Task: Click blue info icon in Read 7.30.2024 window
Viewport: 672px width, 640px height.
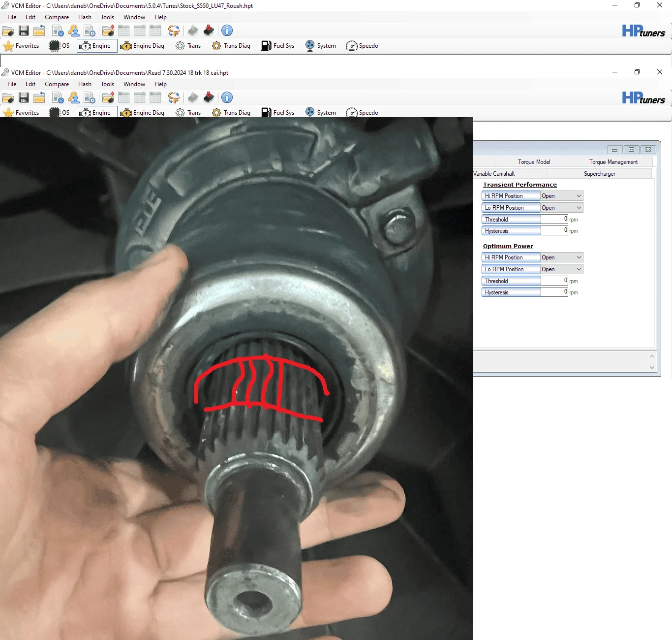Action: point(227,97)
